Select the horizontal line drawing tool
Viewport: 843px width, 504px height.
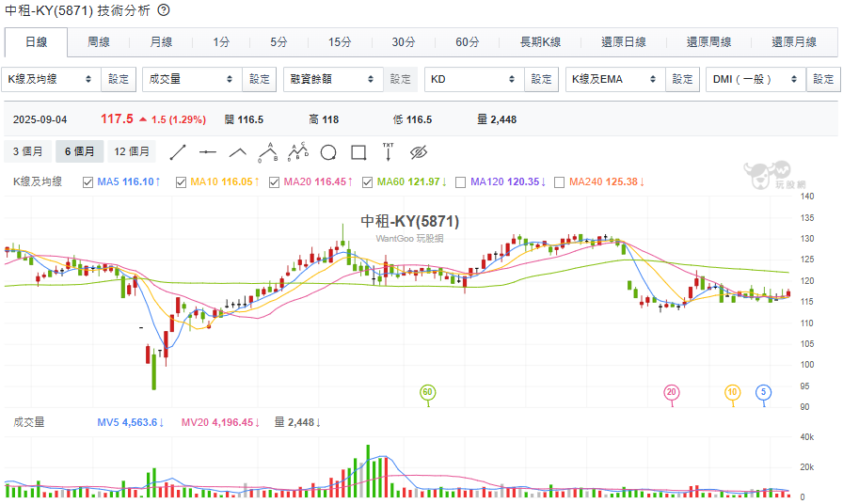click(x=208, y=151)
